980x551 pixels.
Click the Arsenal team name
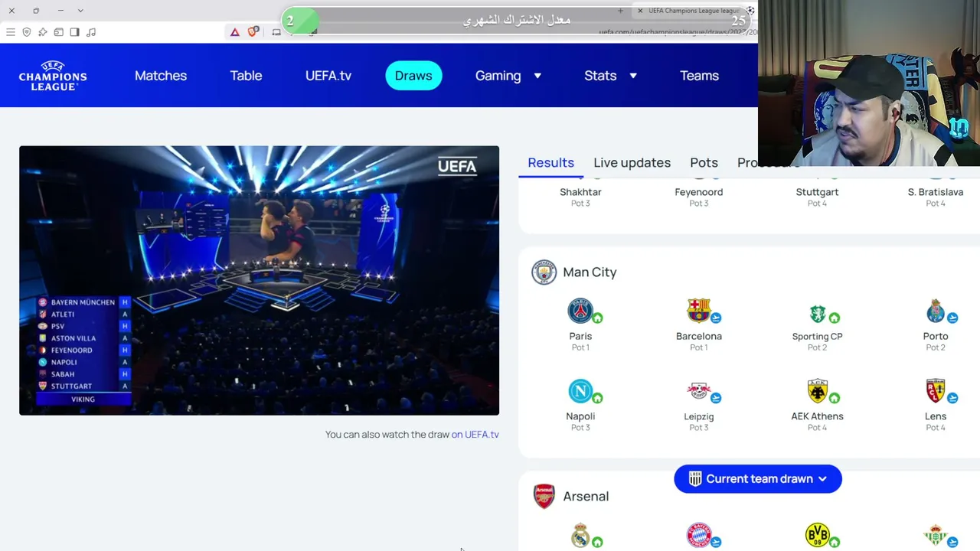(x=586, y=496)
